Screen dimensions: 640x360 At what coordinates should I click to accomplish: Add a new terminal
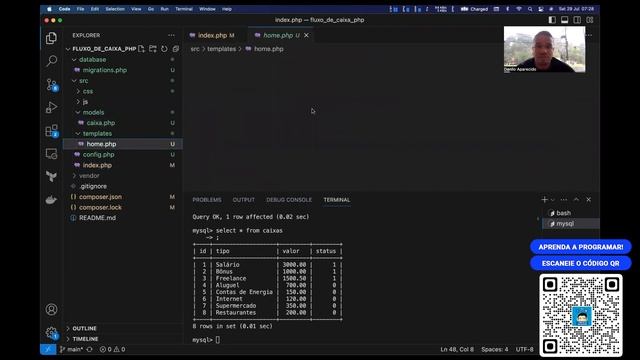pos(544,200)
